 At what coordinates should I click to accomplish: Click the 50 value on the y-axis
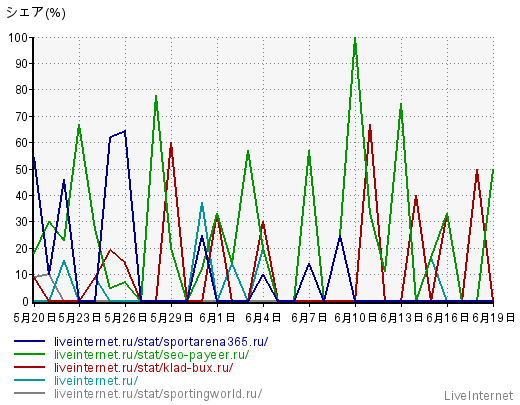click(x=22, y=169)
